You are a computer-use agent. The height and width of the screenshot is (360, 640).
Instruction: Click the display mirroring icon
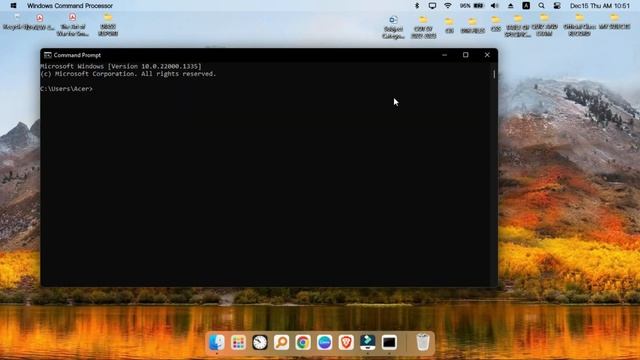(432, 6)
